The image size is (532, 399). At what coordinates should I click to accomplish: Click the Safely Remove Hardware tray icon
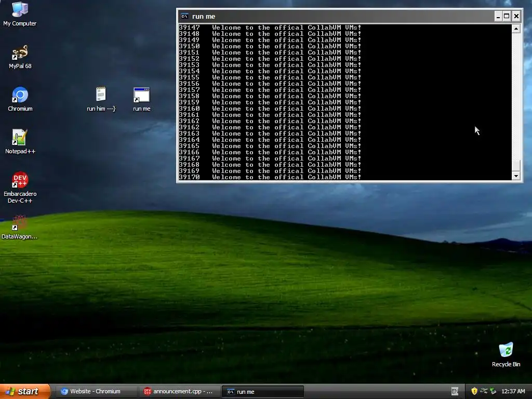coord(484,391)
